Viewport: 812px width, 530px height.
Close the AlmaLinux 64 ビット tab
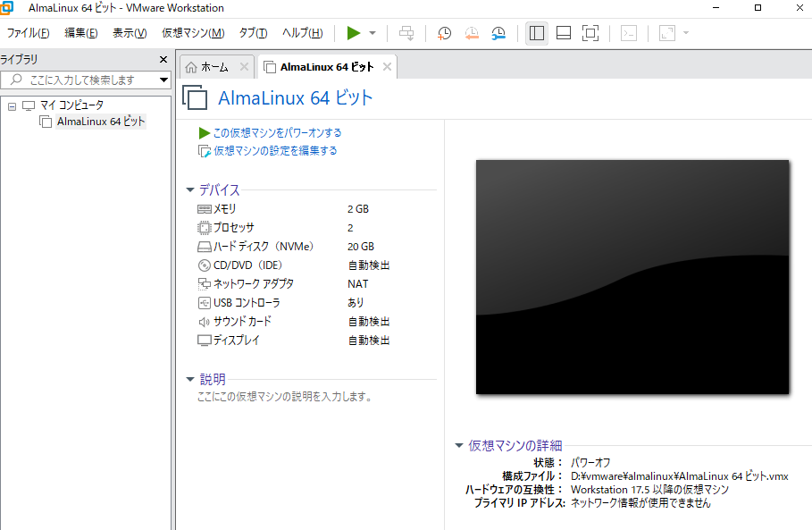(387, 67)
